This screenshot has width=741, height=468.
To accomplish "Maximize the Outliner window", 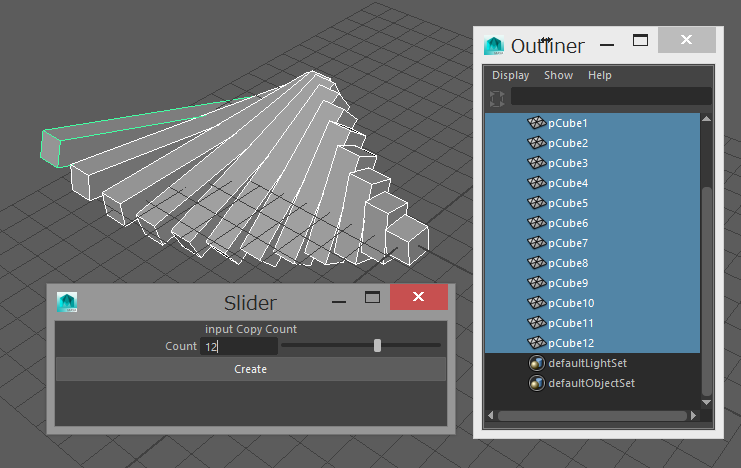I will (x=640, y=40).
